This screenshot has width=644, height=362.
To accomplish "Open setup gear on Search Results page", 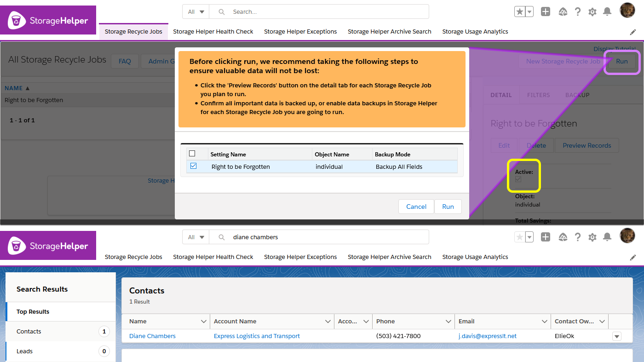I will [x=592, y=237].
